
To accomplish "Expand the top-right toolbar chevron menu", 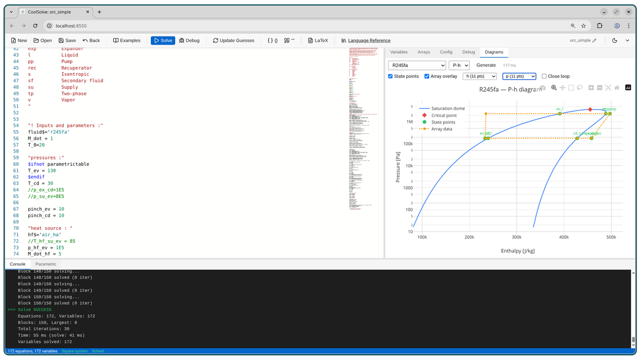I will tap(627, 40).
